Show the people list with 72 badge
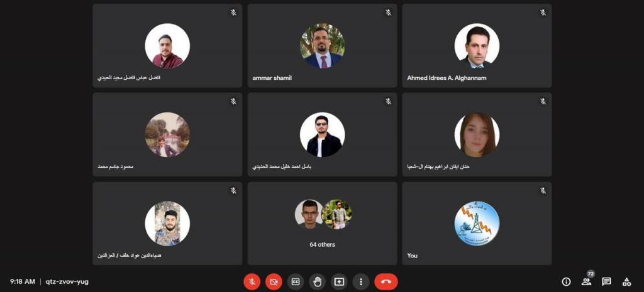The height and width of the screenshot is (292, 644). click(587, 281)
